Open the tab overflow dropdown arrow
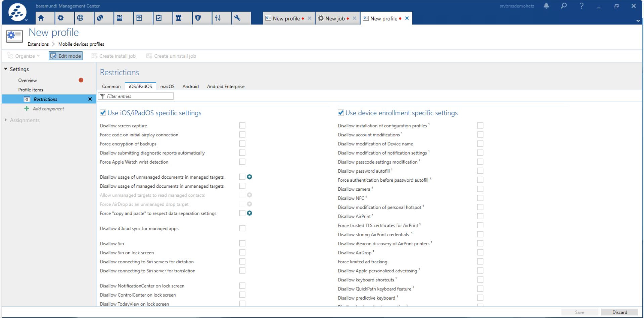The height and width of the screenshot is (318, 644). (638, 21)
